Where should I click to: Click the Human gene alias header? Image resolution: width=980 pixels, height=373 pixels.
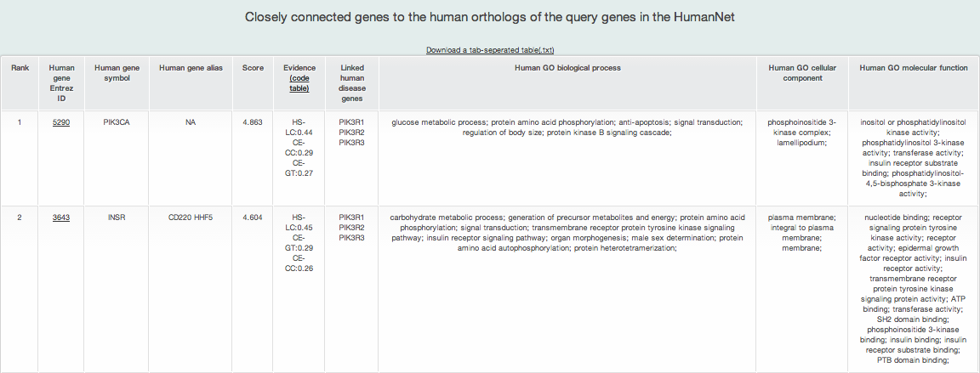point(191,68)
